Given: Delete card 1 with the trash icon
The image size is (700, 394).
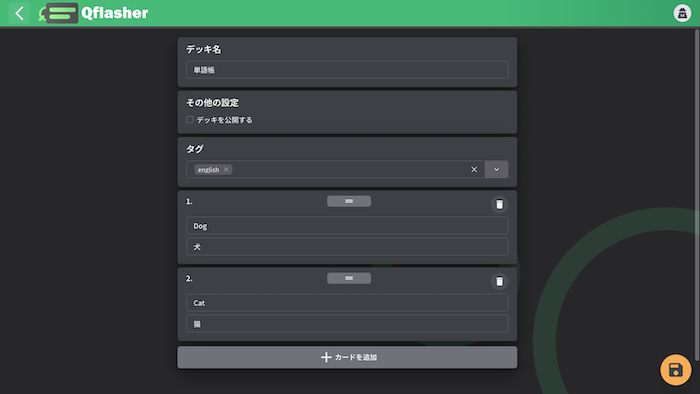Looking at the screenshot, I should tap(500, 204).
